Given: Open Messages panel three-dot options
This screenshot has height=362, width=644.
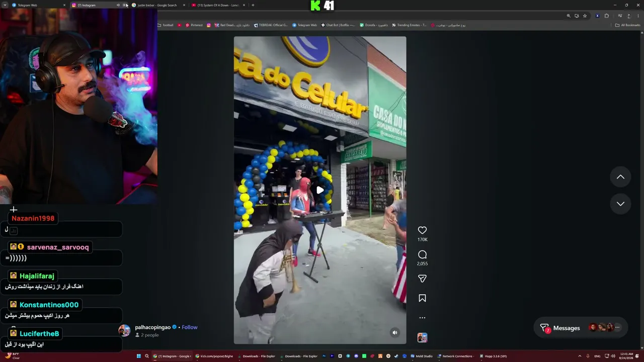Looking at the screenshot, I should 617,328.
